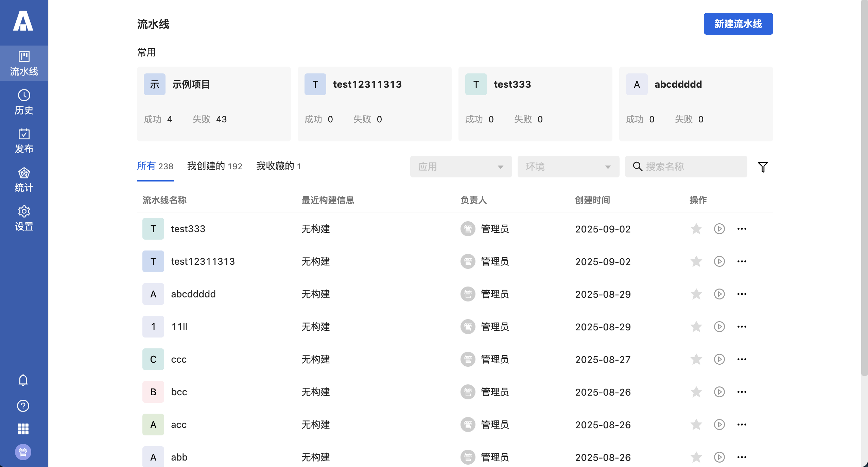Toggle favorite star for acc row
Viewport: 868px width, 467px height.
pos(696,425)
